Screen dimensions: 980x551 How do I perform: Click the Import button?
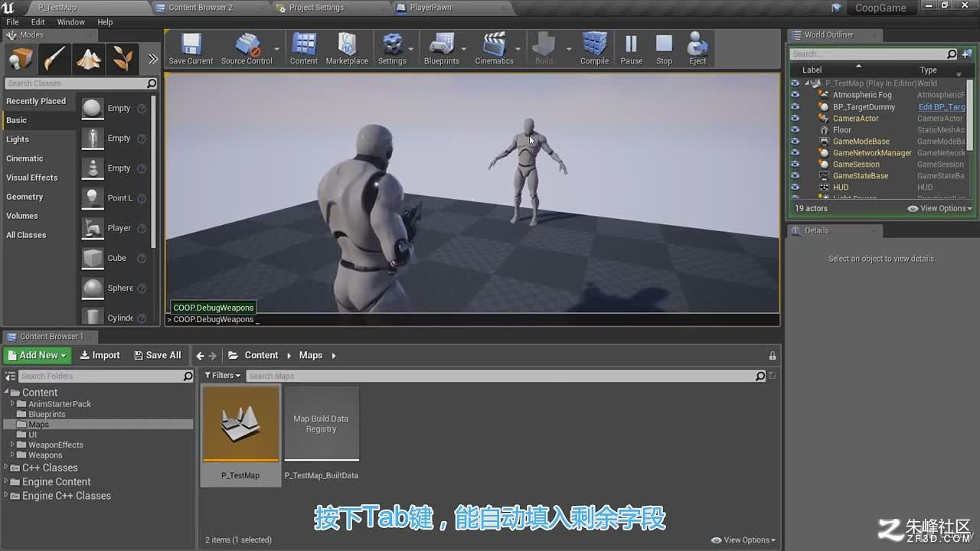100,355
